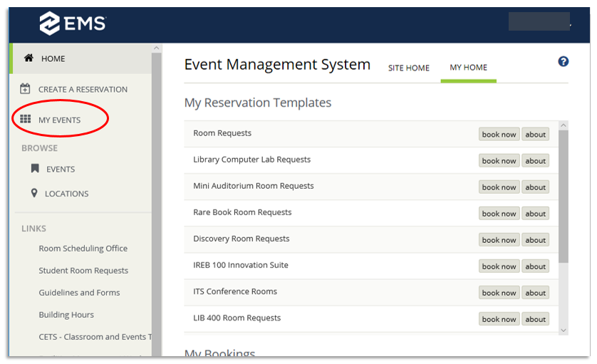Go to Student Room Requests link
This screenshot has height=364, width=597.
[83, 271]
